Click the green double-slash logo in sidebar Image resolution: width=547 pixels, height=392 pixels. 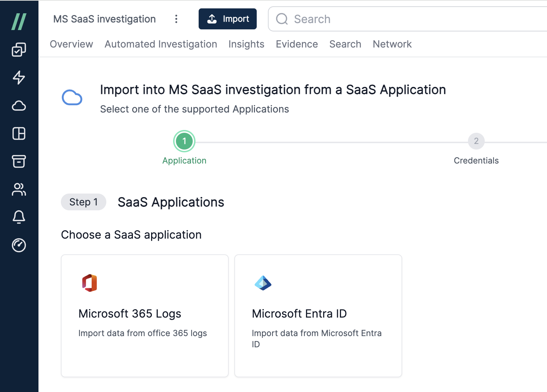[19, 22]
